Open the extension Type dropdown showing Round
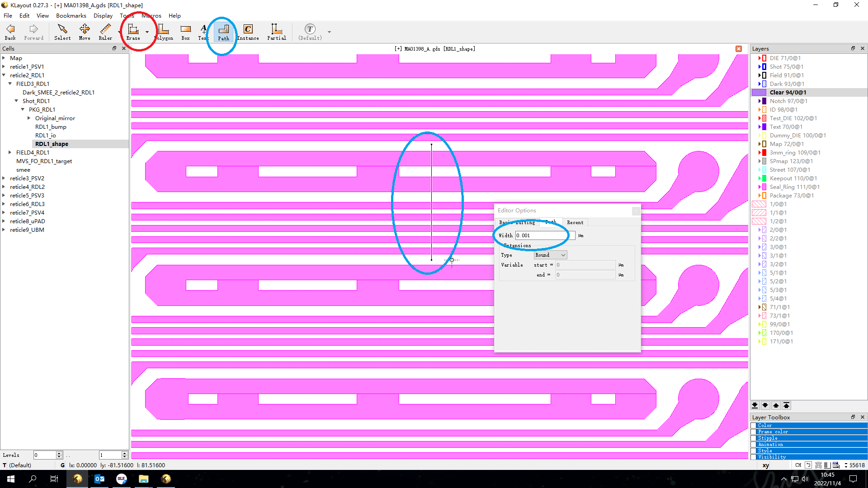868x488 pixels. 550,255
